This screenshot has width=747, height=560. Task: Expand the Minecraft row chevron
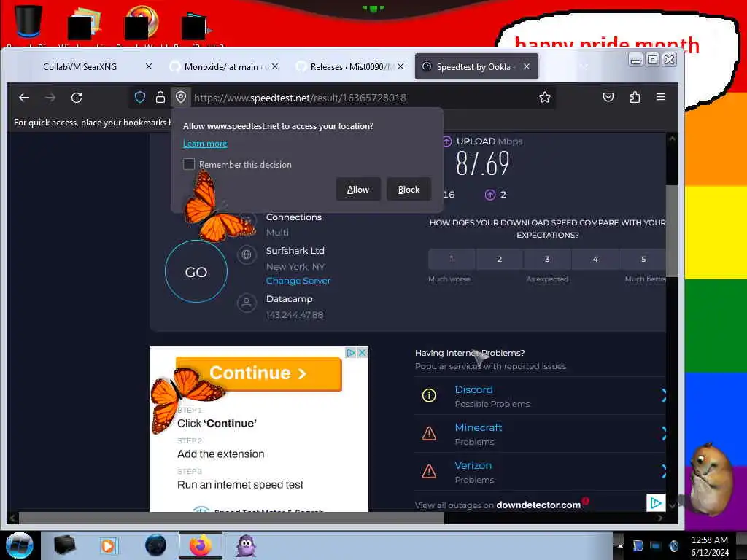pos(664,433)
